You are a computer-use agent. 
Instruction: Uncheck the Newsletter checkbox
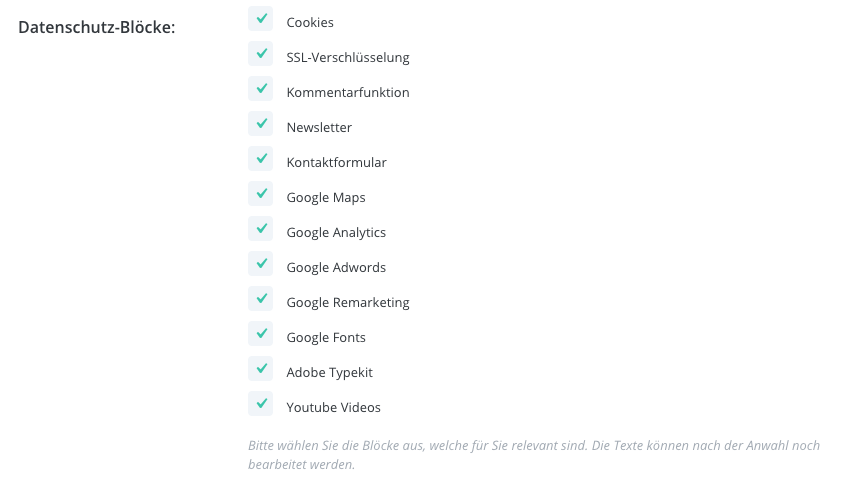click(x=261, y=124)
